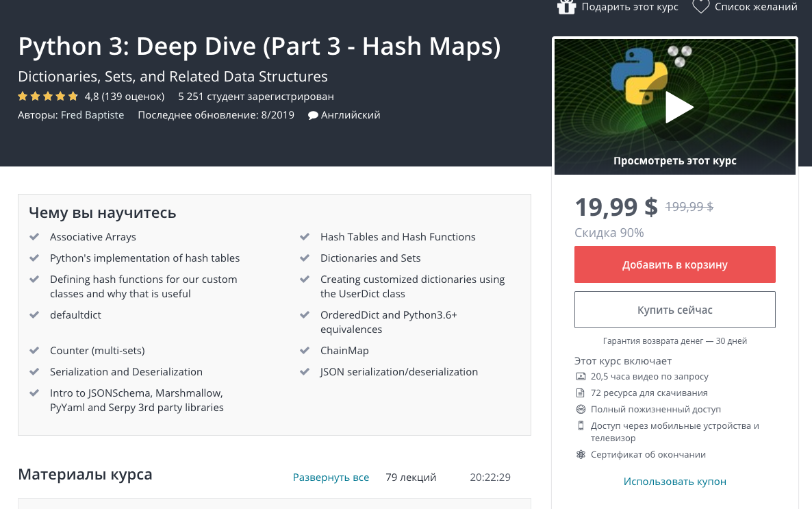Expand all sections with Развернуть все
Image resolution: width=812 pixels, height=509 pixels.
pos(331,477)
